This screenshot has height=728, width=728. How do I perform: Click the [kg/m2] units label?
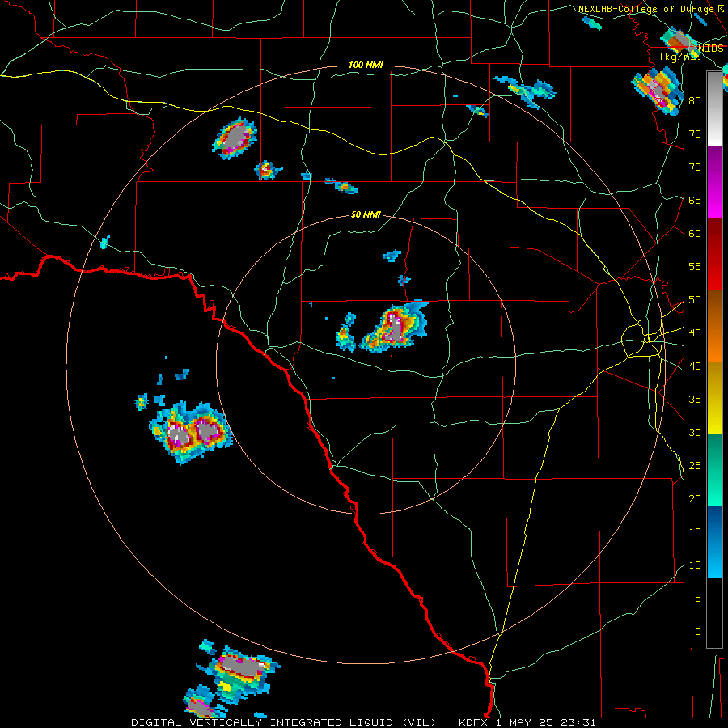click(x=680, y=57)
